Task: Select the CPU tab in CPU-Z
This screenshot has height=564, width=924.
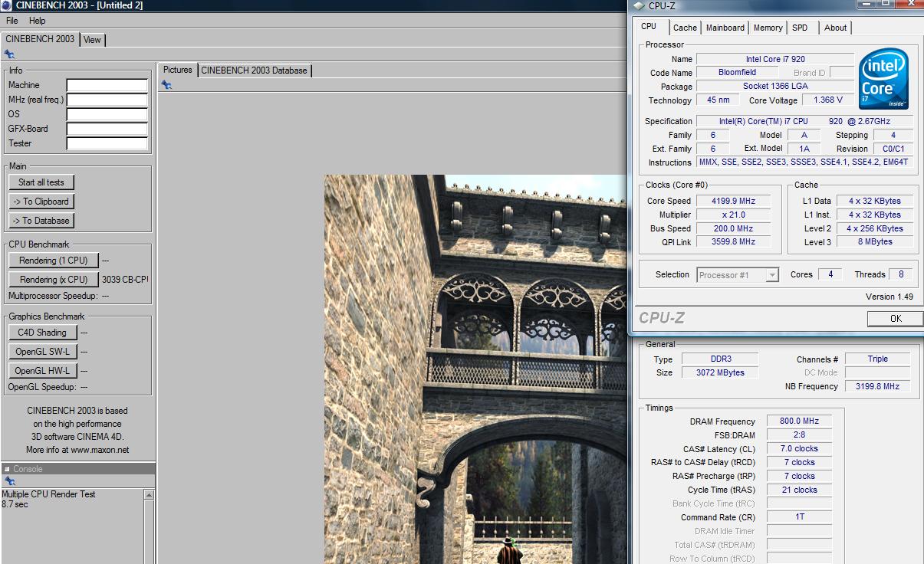Action: tap(649, 27)
